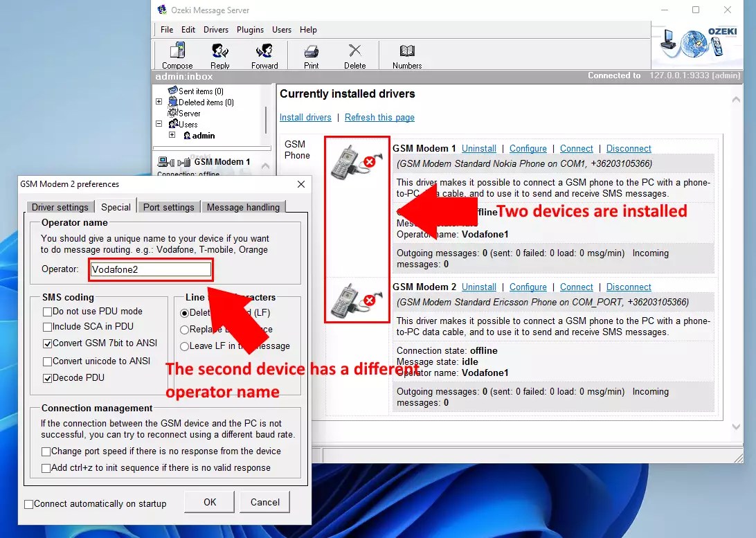Click the Forward toolbar icon
This screenshot has height=538, width=756.
tap(264, 51)
